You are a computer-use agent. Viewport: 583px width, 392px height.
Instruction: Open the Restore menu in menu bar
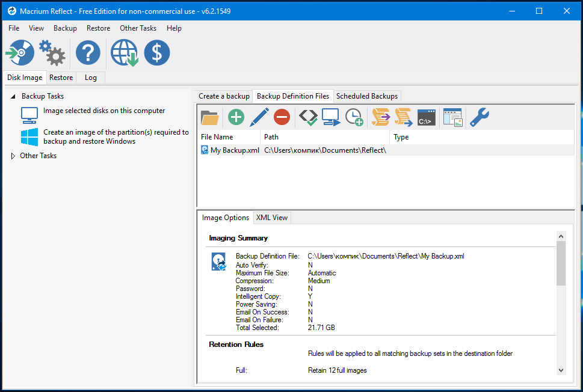98,28
